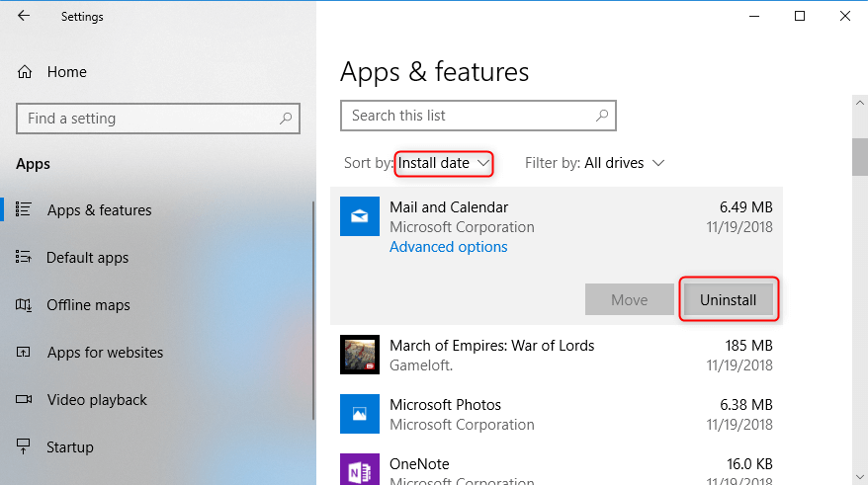Click the Gameloft. publisher text

tap(421, 365)
